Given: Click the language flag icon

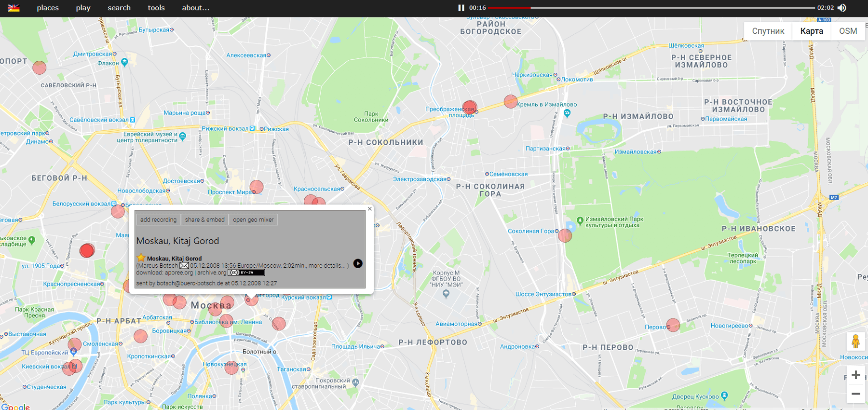Looking at the screenshot, I should coord(14,8).
